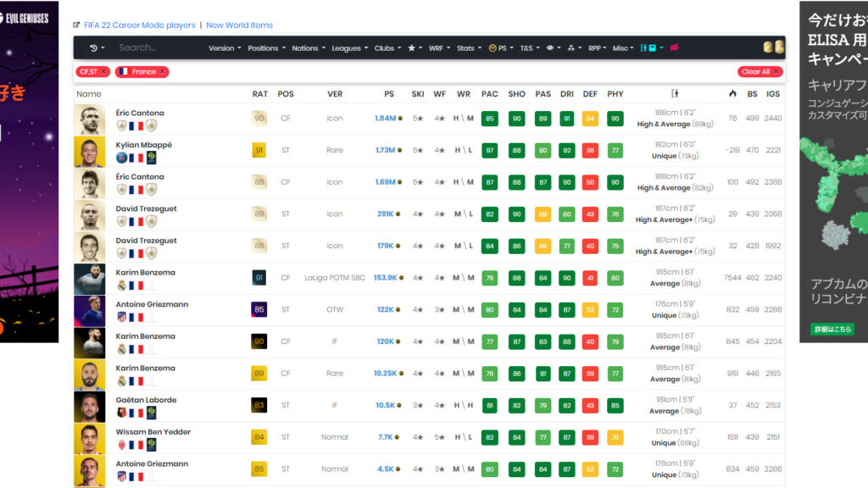Sort by the PAC column header
868x488 pixels.
click(x=489, y=94)
